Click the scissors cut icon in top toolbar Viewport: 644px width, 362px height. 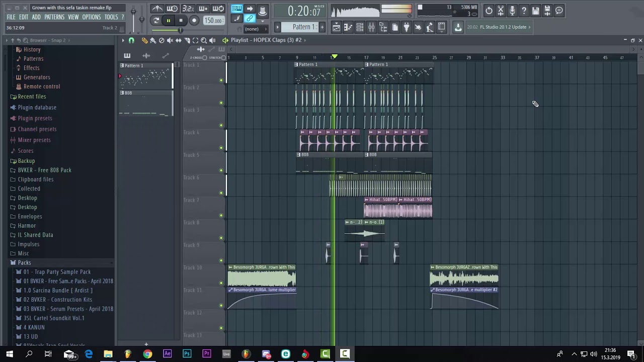coord(501,11)
